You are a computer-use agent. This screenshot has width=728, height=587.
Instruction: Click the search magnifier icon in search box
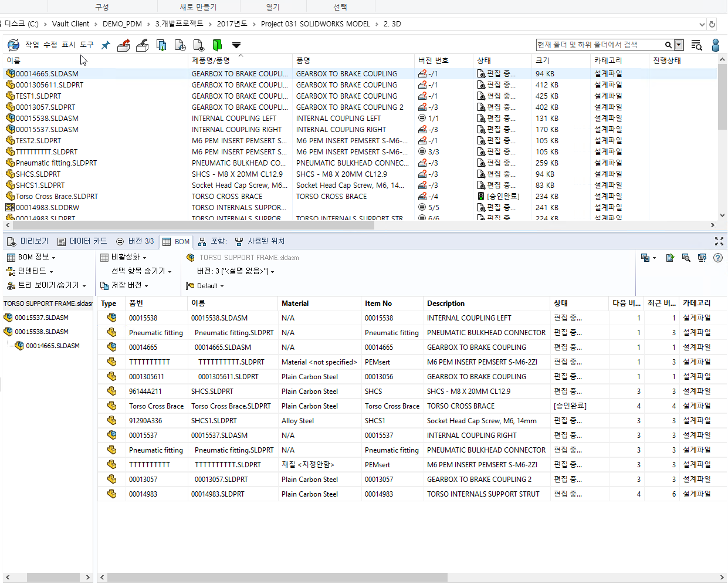pyautogui.click(x=668, y=45)
